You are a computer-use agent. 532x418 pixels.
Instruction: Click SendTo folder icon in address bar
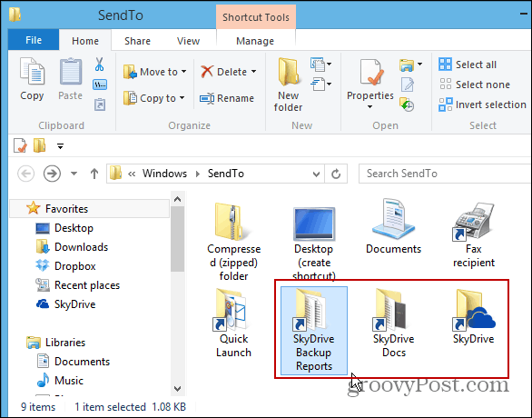point(115,173)
